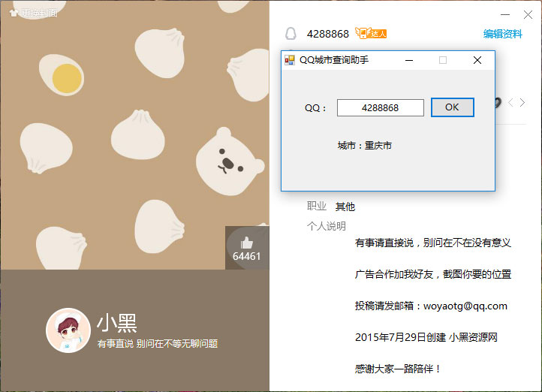
Task: Click the 64461 like count
Action: click(247, 257)
